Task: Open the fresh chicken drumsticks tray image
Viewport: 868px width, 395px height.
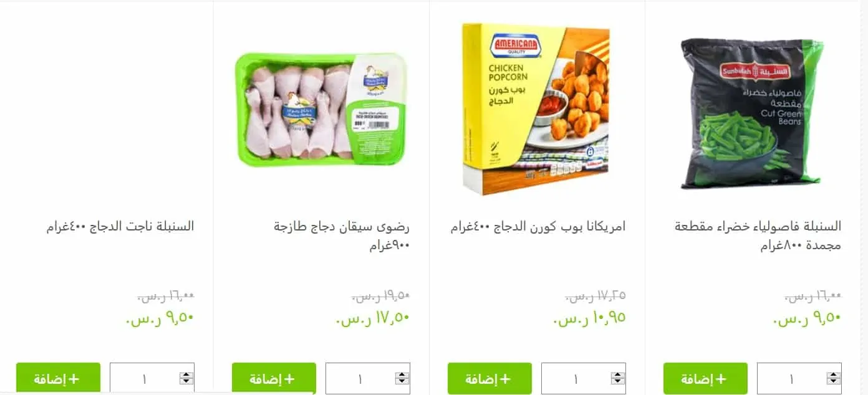Action: (321, 110)
